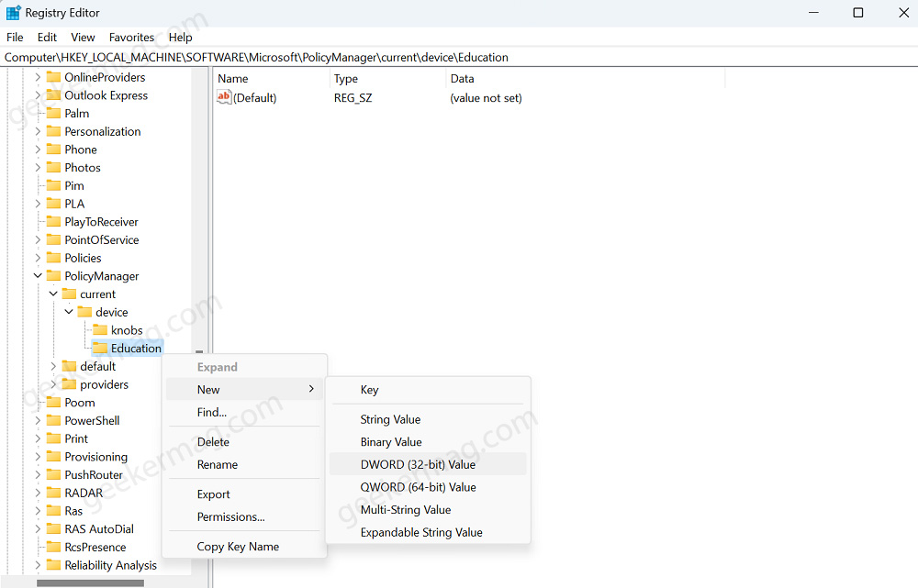Image resolution: width=918 pixels, height=588 pixels.
Task: Collapse the device key chevron
Action: click(69, 312)
